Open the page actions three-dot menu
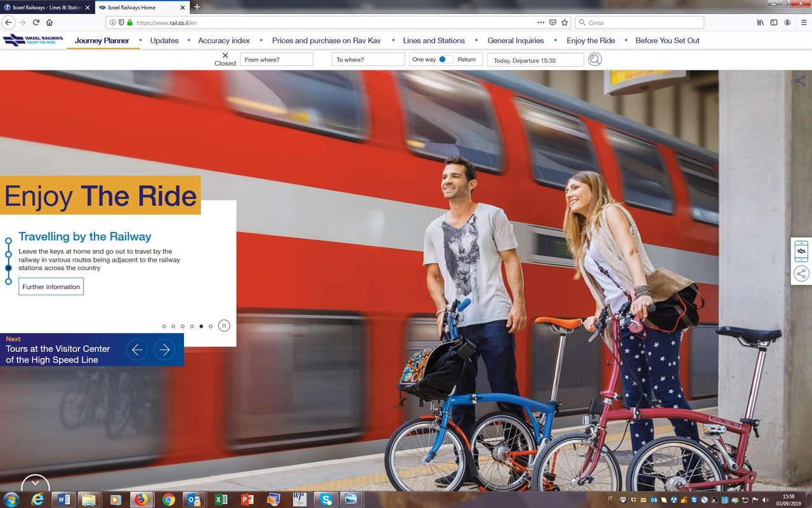This screenshot has width=812, height=508. click(x=540, y=22)
